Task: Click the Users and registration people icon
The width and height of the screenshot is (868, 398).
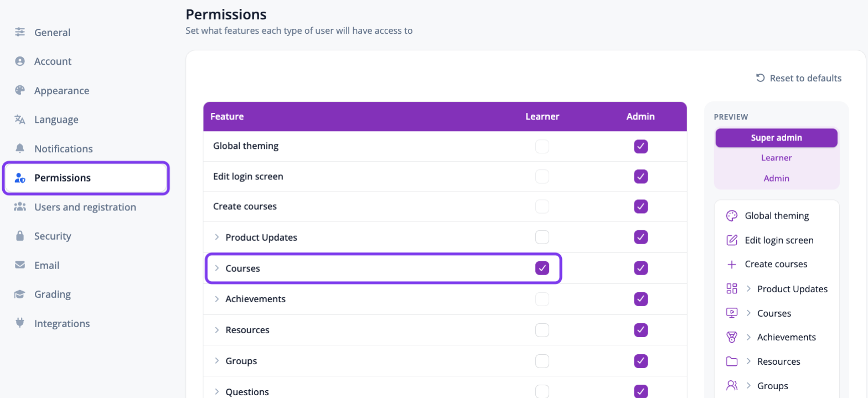Action: coord(20,207)
